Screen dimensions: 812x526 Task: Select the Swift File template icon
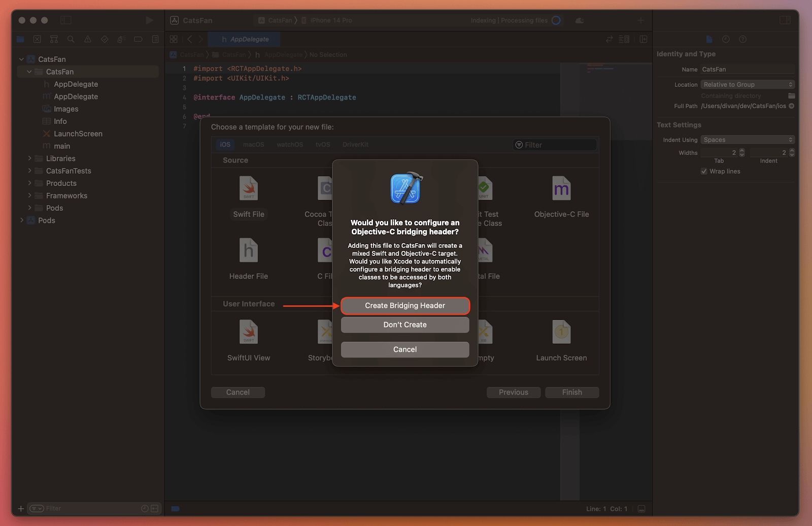[x=248, y=189]
